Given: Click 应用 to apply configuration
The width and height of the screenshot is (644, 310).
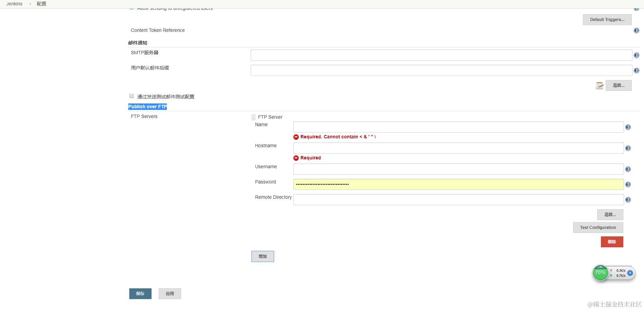Looking at the screenshot, I should click(x=170, y=294).
